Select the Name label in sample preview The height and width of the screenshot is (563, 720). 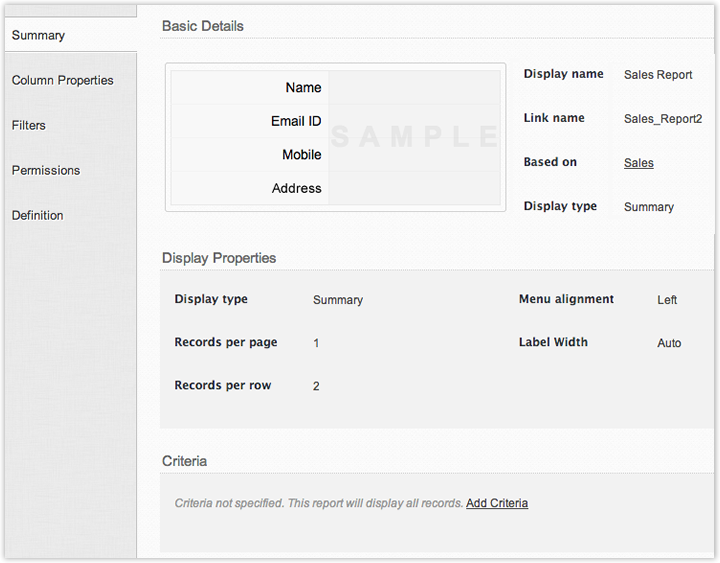[303, 88]
